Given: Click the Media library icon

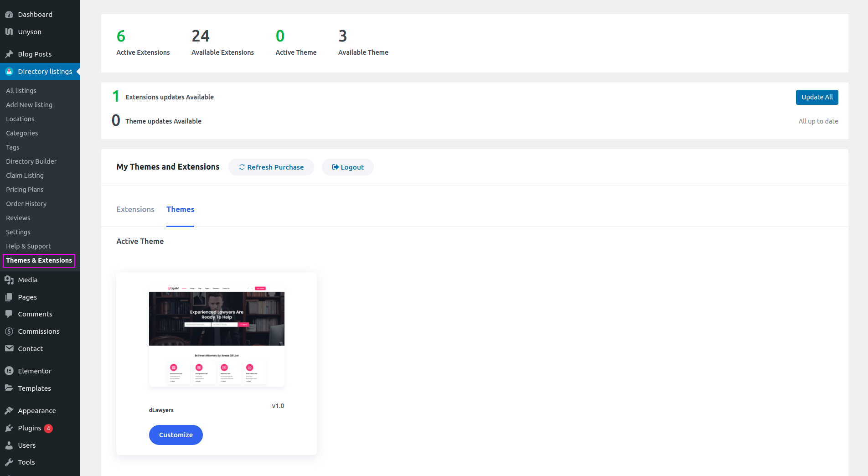Looking at the screenshot, I should pyautogui.click(x=9, y=280).
